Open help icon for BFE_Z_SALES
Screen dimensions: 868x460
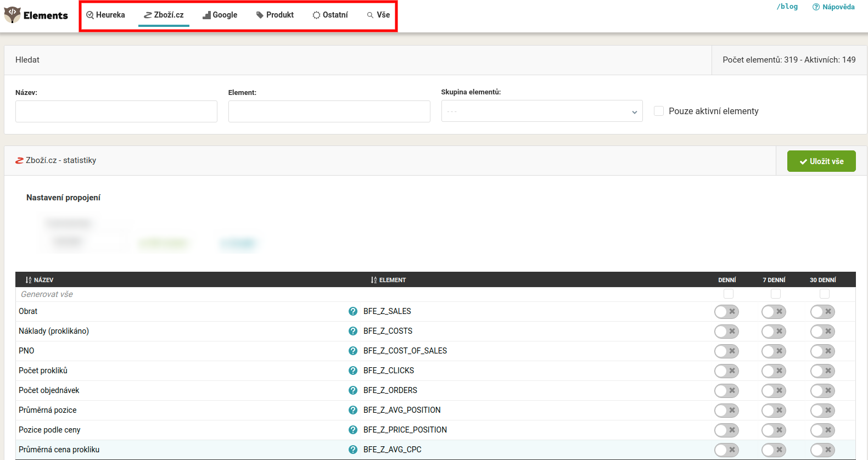353,311
